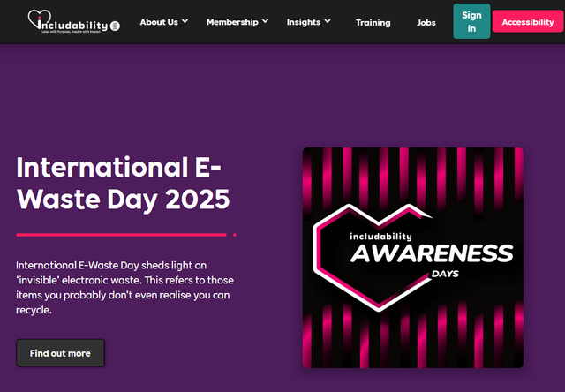Expand the Insights chevron
This screenshot has height=392, width=565.
click(x=328, y=21)
